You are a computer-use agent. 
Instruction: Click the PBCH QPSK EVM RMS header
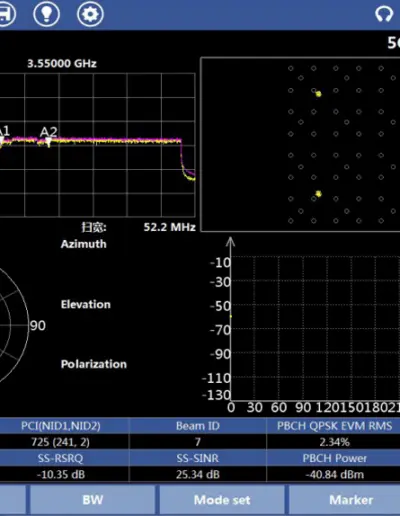334,426
